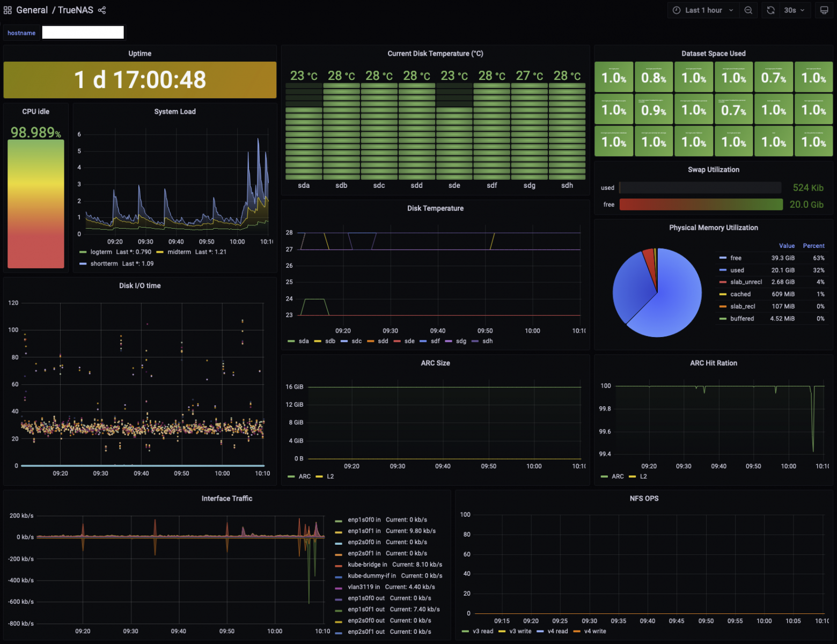Open the Interface Traffic panel title menu
Image resolution: width=837 pixels, height=644 pixels.
click(227, 499)
